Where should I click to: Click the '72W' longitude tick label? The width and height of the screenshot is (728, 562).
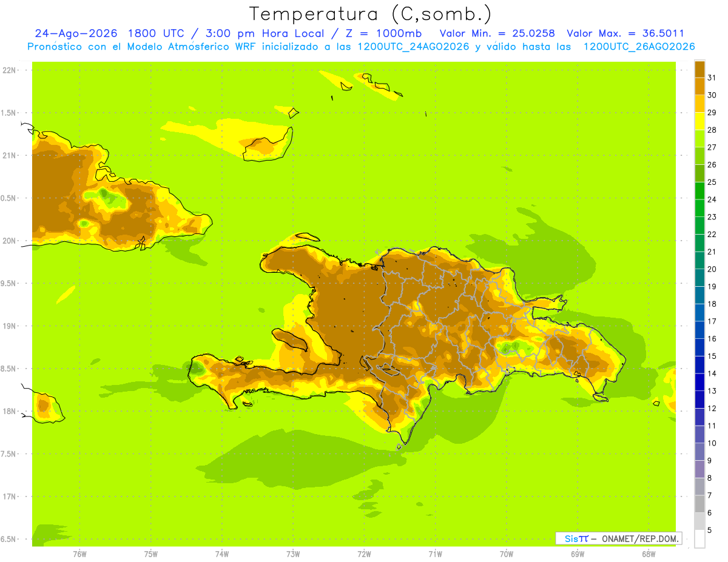pyautogui.click(x=365, y=554)
